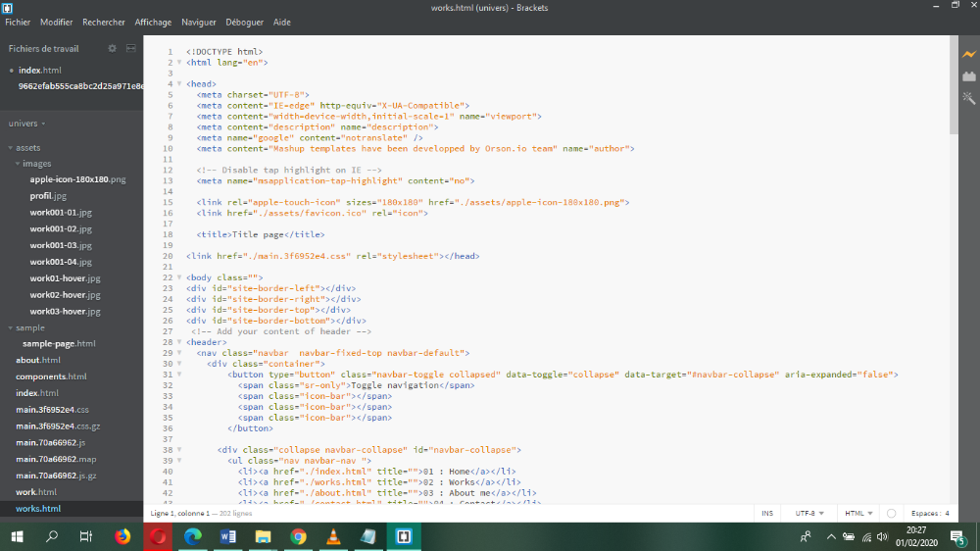The width and height of the screenshot is (980, 551).
Task: Open profil.jpg in file tree
Action: [x=48, y=196]
